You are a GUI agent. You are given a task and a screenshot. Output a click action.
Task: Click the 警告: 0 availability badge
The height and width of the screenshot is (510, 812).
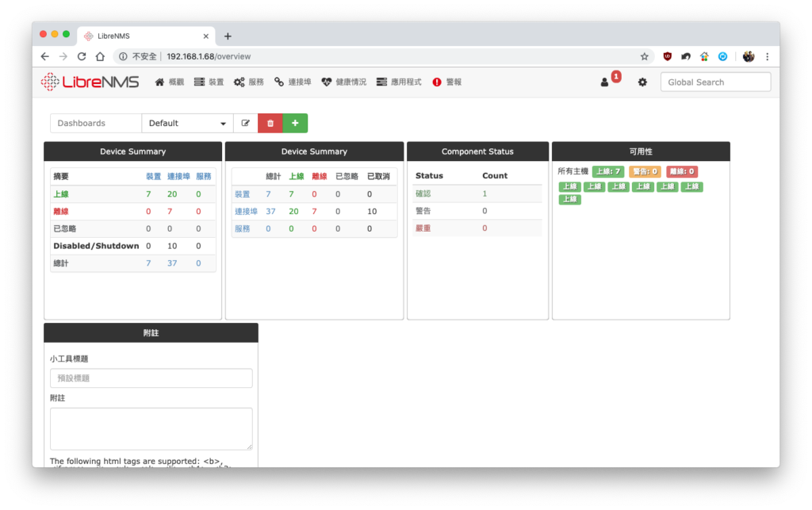click(x=645, y=171)
